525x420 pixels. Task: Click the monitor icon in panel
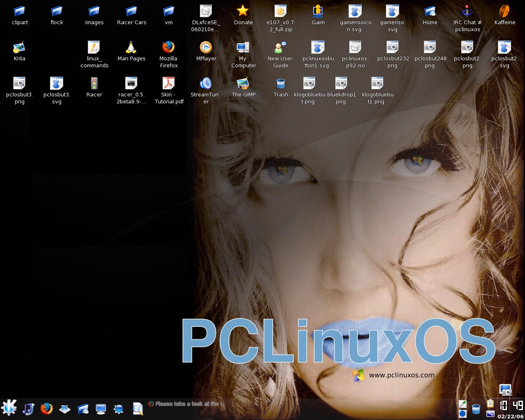101,409
